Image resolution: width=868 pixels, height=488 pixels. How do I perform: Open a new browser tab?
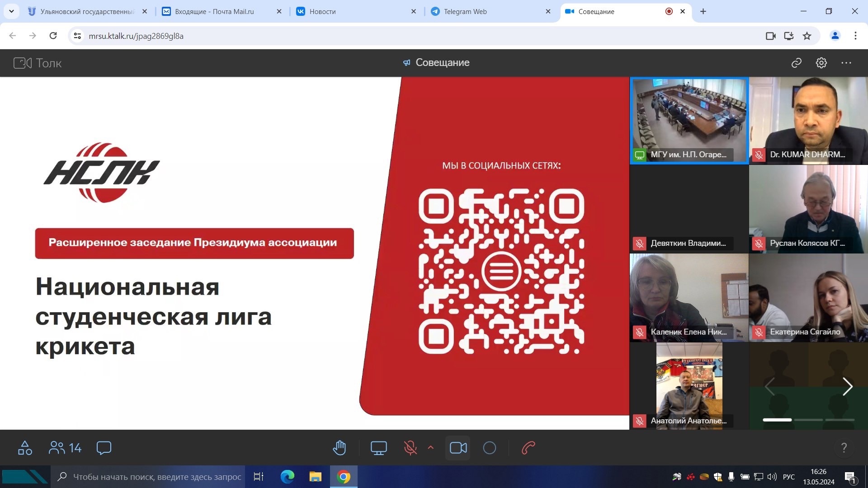coord(703,12)
